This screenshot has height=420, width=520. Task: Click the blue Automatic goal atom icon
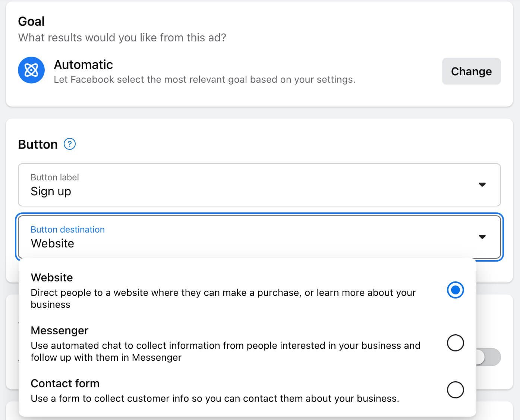[31, 70]
